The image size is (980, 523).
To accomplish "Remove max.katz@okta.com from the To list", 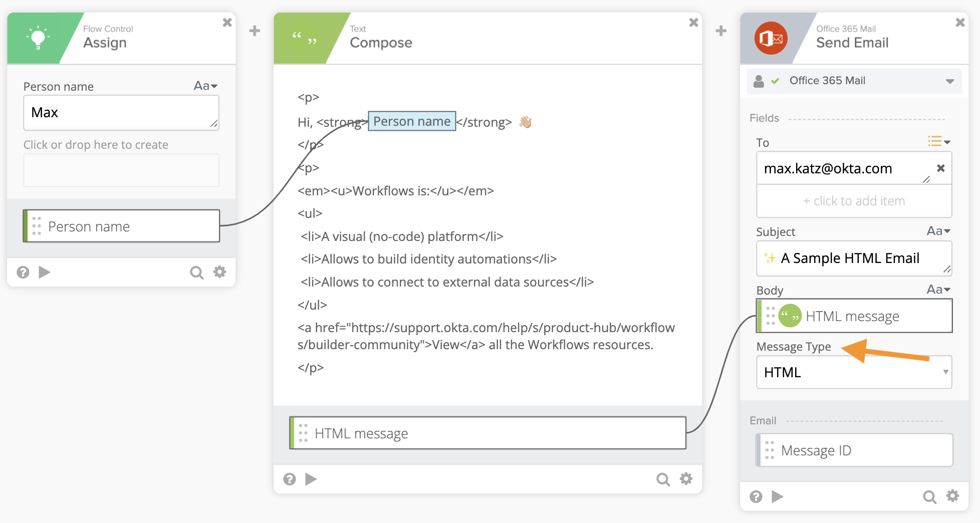I will [x=941, y=168].
